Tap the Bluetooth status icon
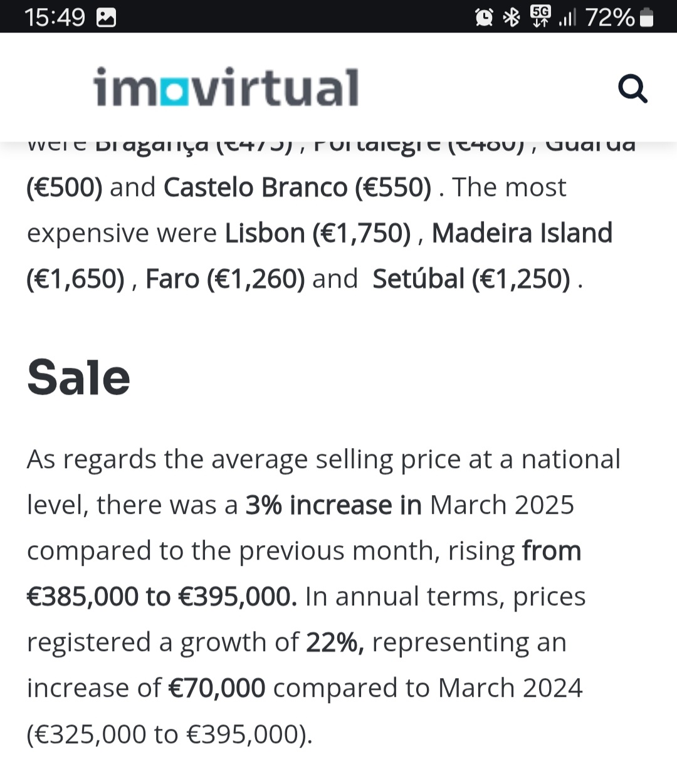 tap(512, 17)
